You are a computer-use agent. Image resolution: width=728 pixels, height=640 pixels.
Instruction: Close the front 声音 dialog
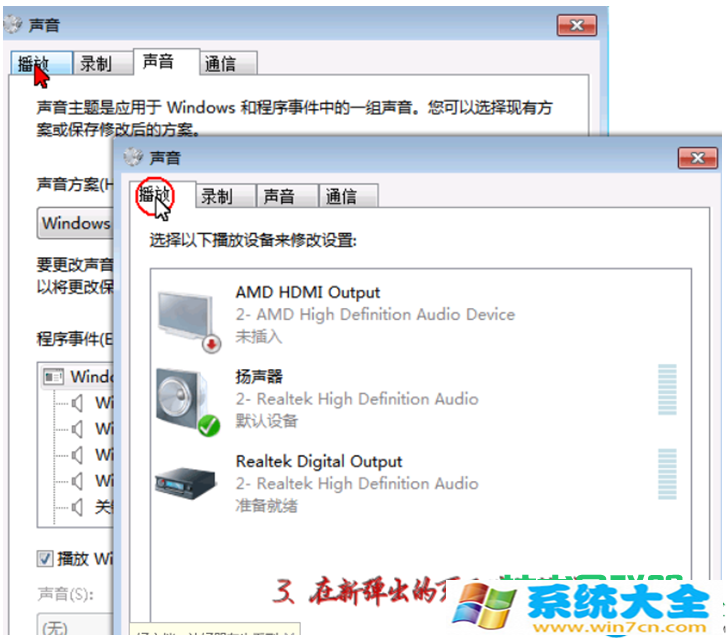(x=698, y=158)
